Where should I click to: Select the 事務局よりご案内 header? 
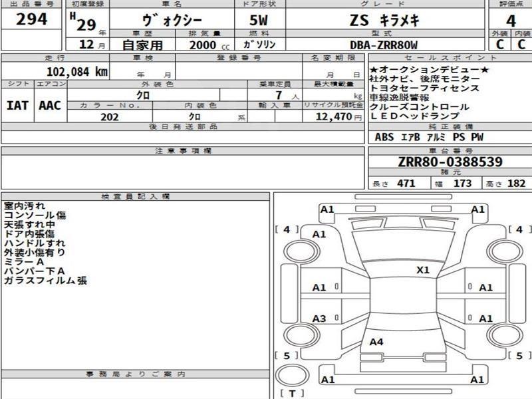136,374
